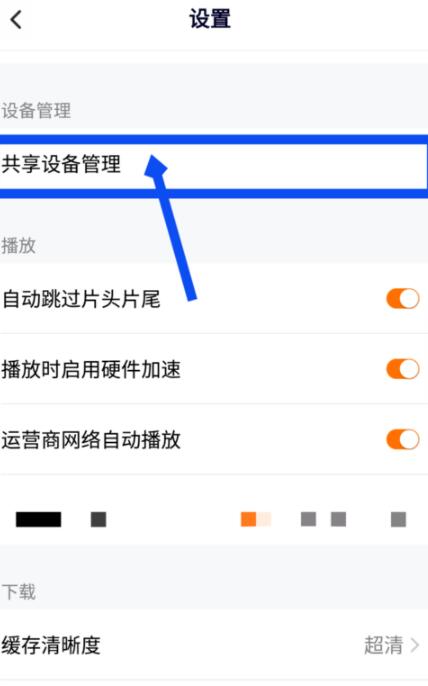The width and height of the screenshot is (428, 686).
Task: Click the pale orange square beside the orange one
Action: pyautogui.click(x=264, y=519)
